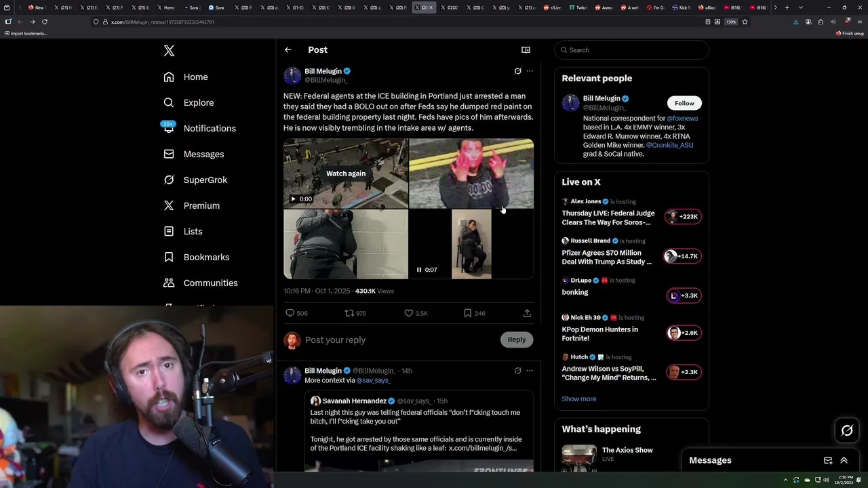Open floating Grok button
This screenshot has height=488, width=868.
pyautogui.click(x=847, y=430)
